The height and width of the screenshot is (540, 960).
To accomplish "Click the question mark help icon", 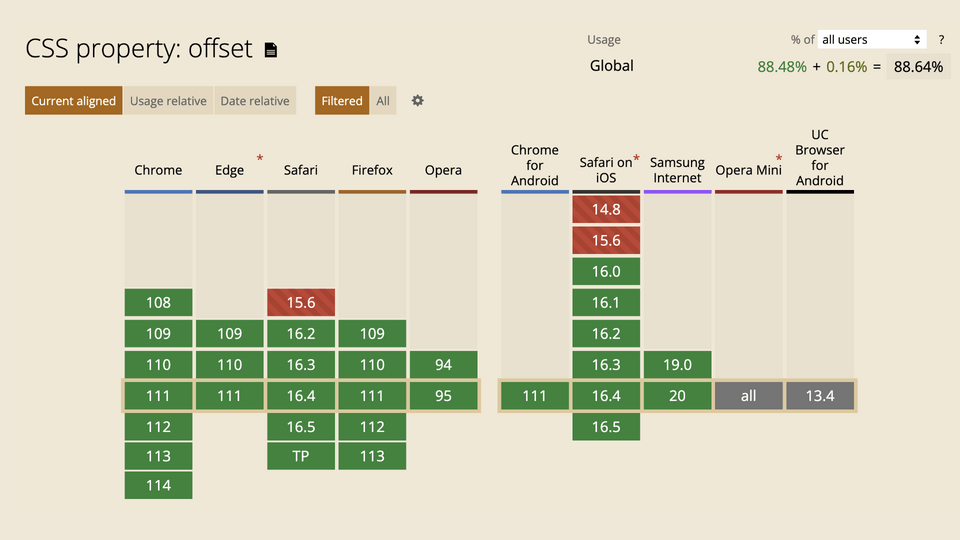I will [x=941, y=40].
